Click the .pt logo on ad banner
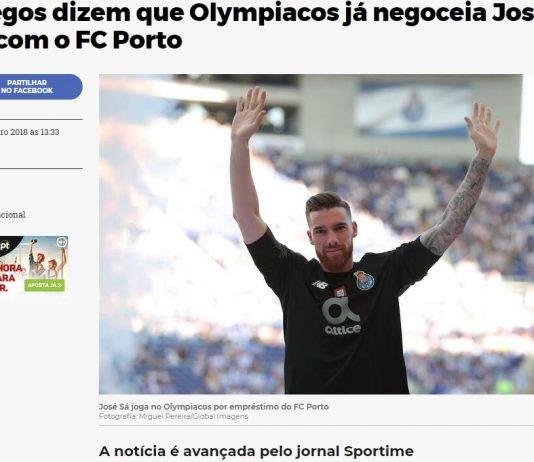Screen dimensions: 534x462 pos(6,245)
